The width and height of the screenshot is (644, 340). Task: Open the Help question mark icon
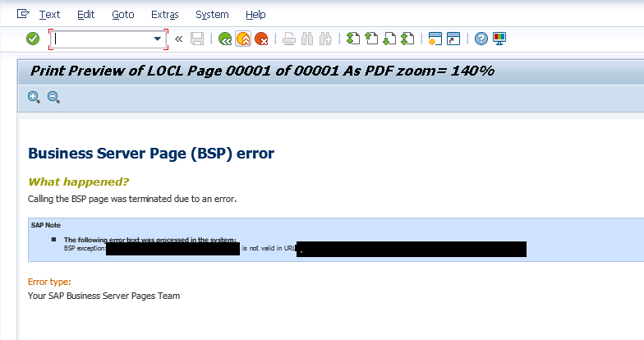[481, 39]
